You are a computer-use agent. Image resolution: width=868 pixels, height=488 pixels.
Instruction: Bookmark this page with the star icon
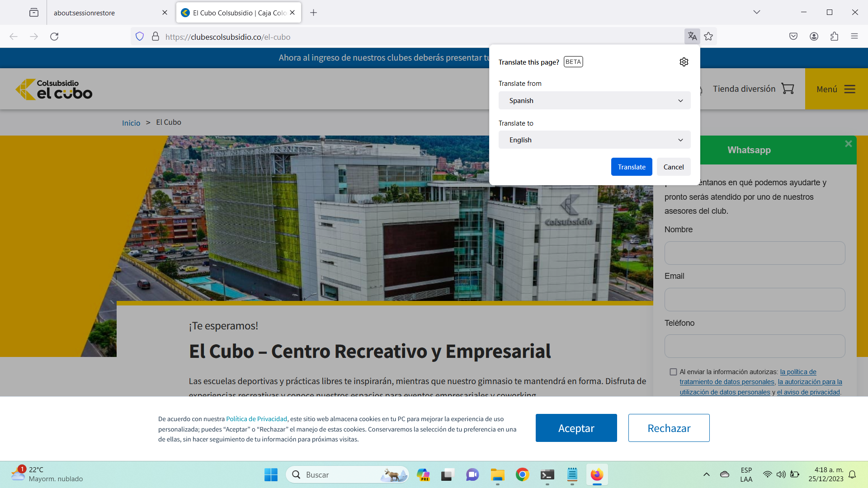pyautogui.click(x=708, y=36)
